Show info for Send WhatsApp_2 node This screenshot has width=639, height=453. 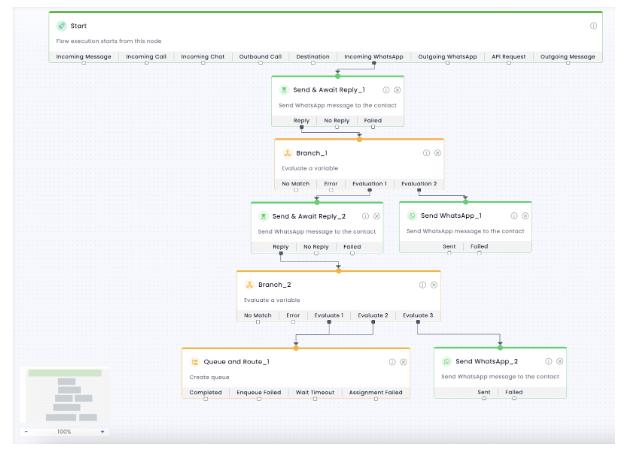(547, 362)
